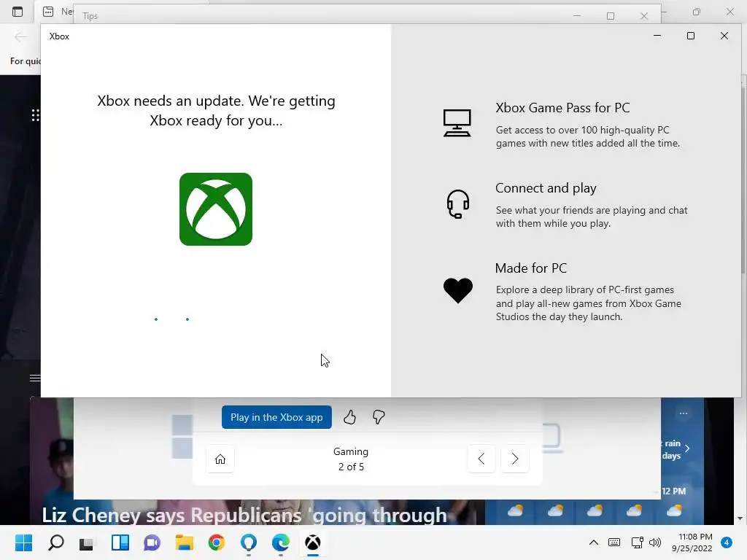This screenshot has width=747, height=560.
Task: Click the Xbox Game Pass computer icon
Action: 457,122
